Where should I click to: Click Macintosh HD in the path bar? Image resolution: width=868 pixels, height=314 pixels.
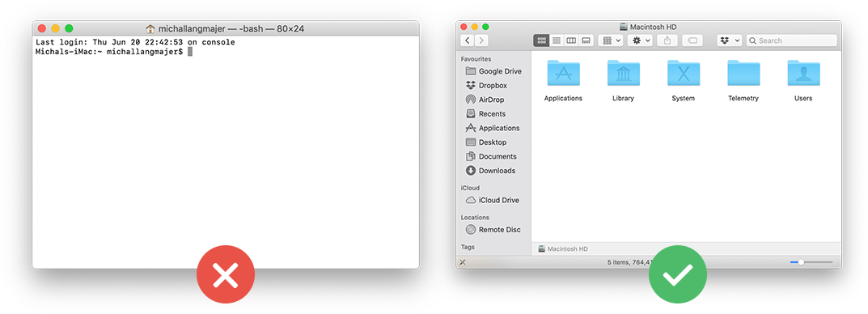pyautogui.click(x=563, y=249)
